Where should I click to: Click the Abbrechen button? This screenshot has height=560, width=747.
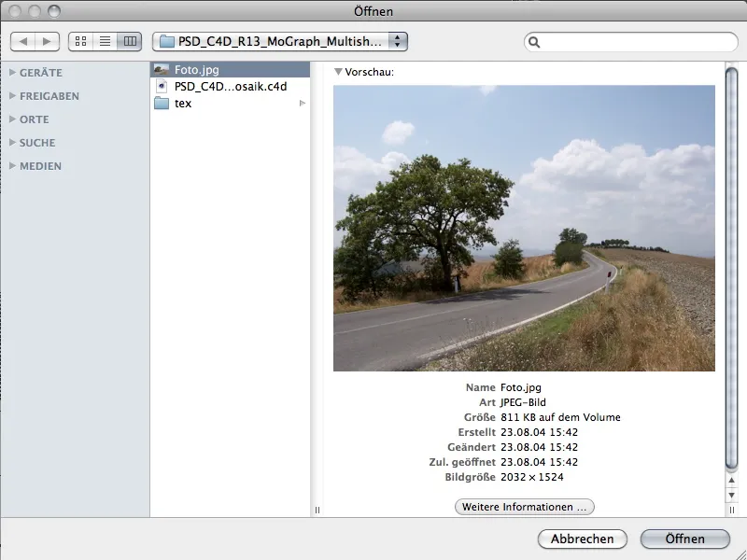click(x=582, y=539)
